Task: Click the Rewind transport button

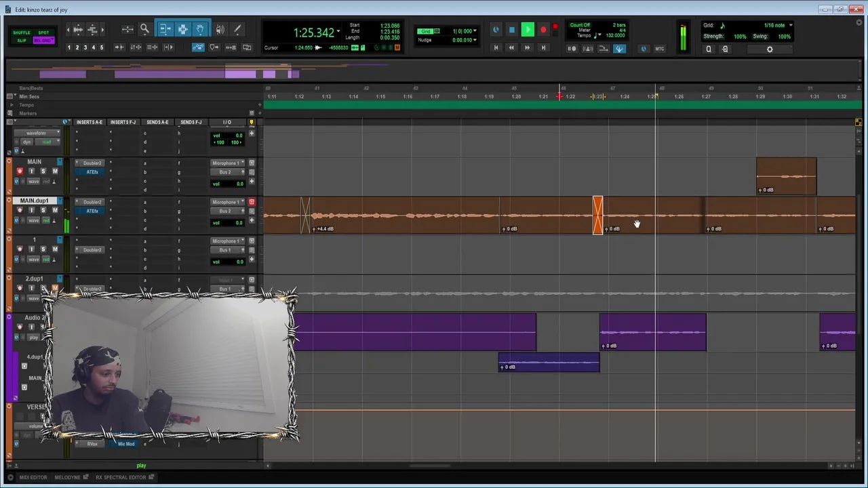Action: point(511,47)
